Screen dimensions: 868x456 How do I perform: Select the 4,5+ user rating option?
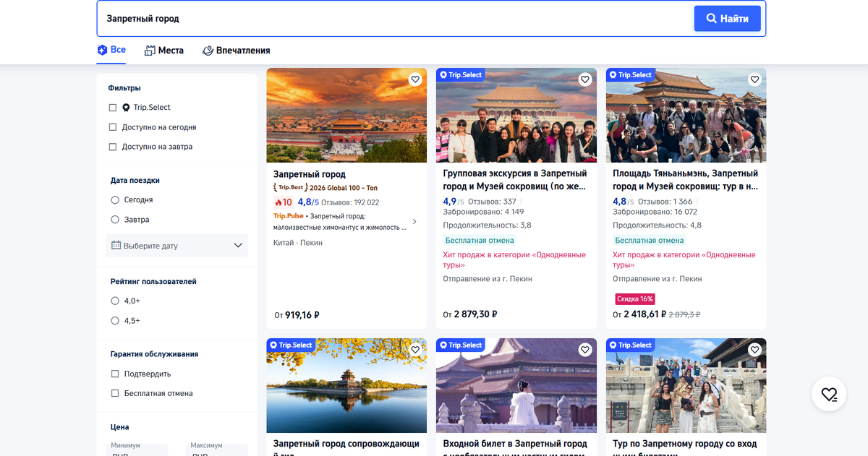(x=115, y=321)
